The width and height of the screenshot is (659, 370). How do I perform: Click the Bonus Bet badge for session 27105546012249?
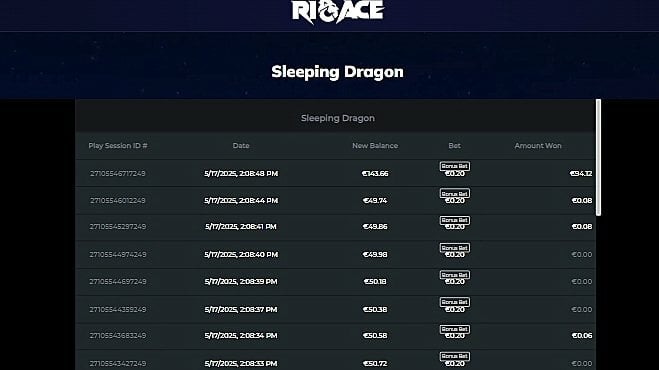click(x=455, y=193)
